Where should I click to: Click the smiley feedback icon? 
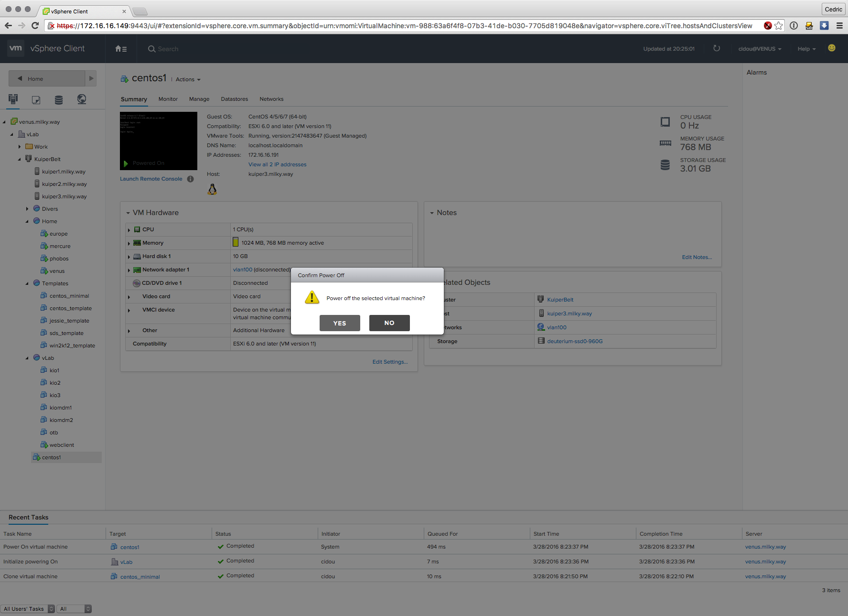[831, 48]
